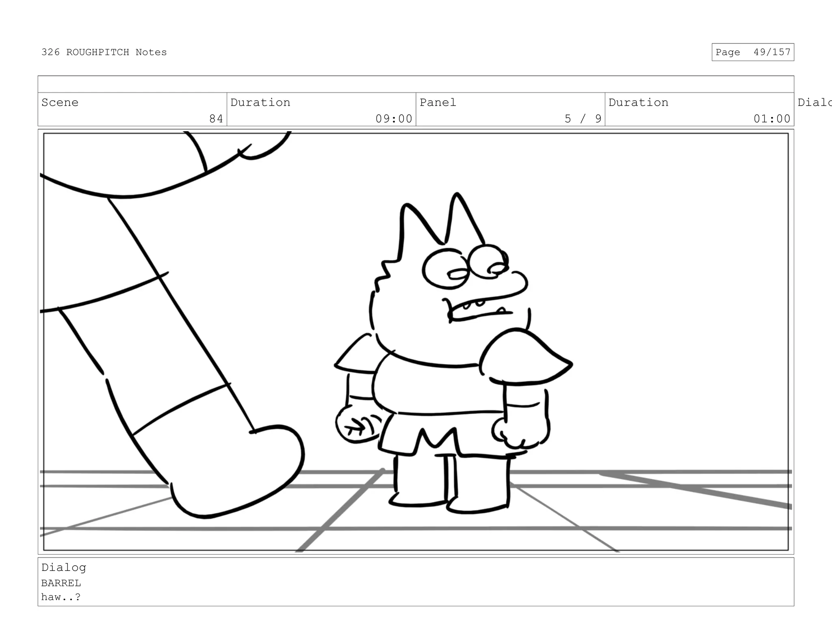
Task: Click the empty title bar above Scene row
Action: pyautogui.click(x=415, y=84)
